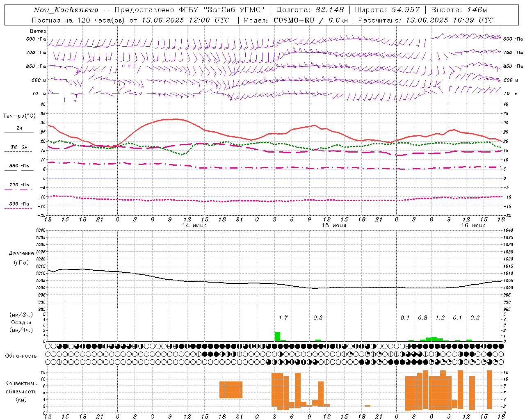Click the '16 июня' date label
This screenshot has width=525, height=420.
473,226
